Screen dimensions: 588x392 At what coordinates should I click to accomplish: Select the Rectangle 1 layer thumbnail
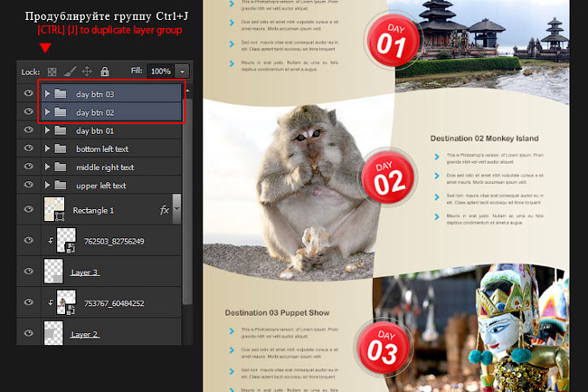[x=54, y=209]
